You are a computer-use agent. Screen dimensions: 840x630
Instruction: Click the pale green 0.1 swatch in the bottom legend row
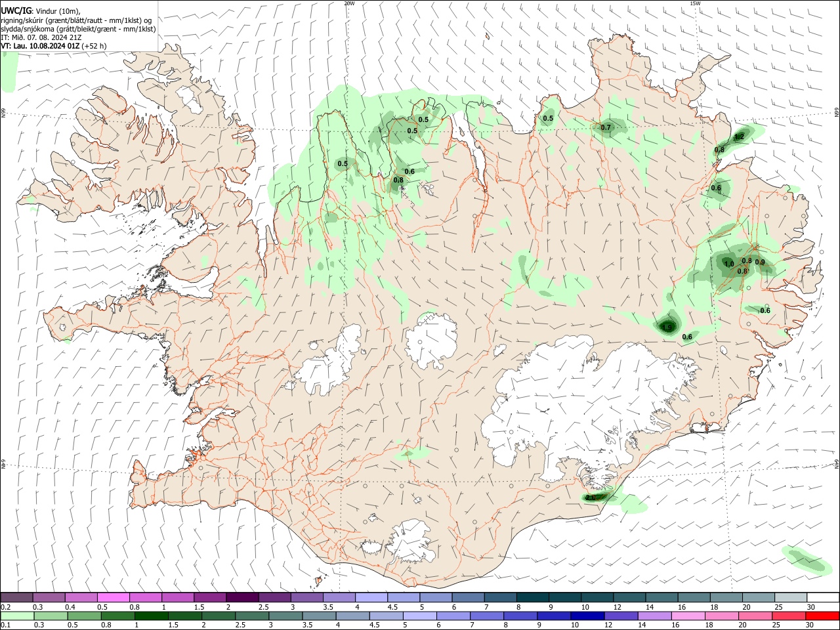(16, 616)
